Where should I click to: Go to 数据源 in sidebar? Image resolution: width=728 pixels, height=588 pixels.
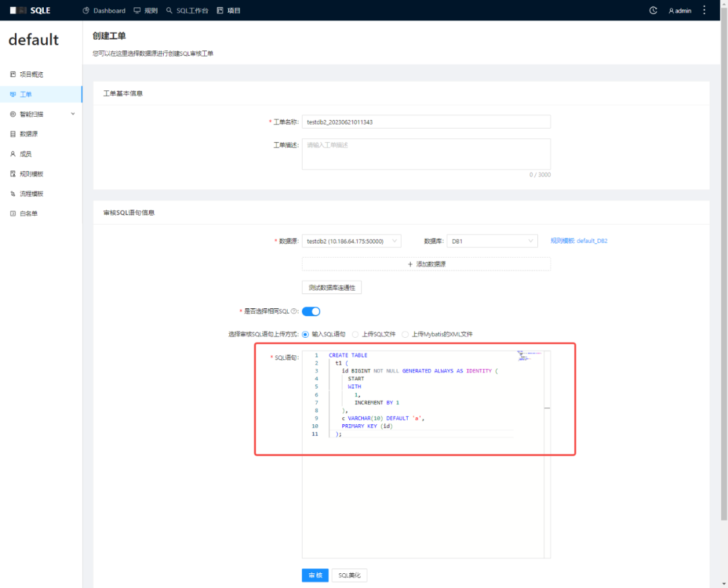point(41,134)
